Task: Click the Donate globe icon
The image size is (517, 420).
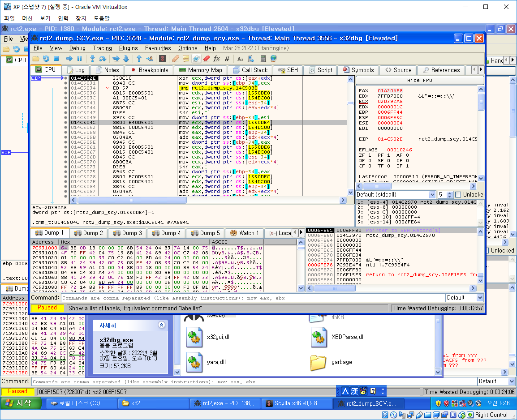Action: 273,59
